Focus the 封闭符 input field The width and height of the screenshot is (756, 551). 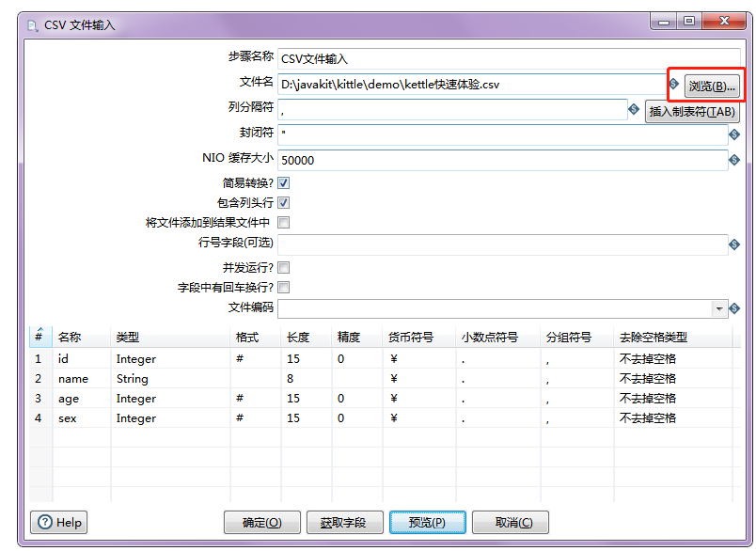click(502, 135)
